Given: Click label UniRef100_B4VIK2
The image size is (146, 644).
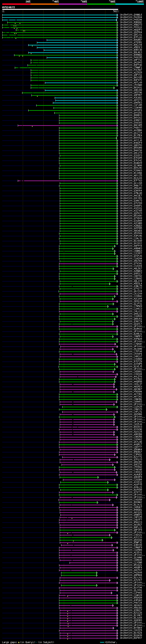Looking at the screenshot, I should click(x=131, y=118).
